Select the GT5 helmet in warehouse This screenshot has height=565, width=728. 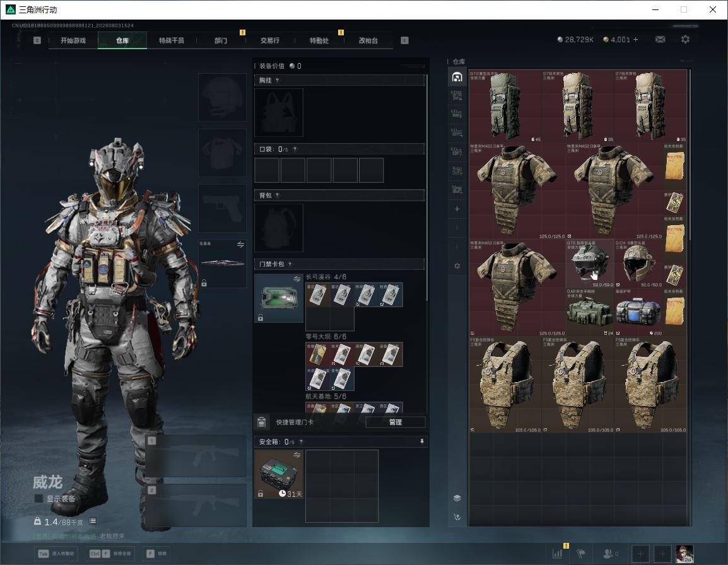pos(589,263)
